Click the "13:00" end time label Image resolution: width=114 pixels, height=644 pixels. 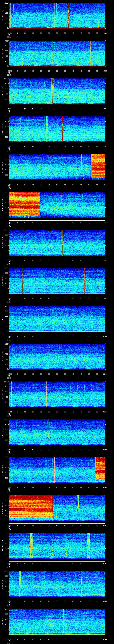(105, 450)
